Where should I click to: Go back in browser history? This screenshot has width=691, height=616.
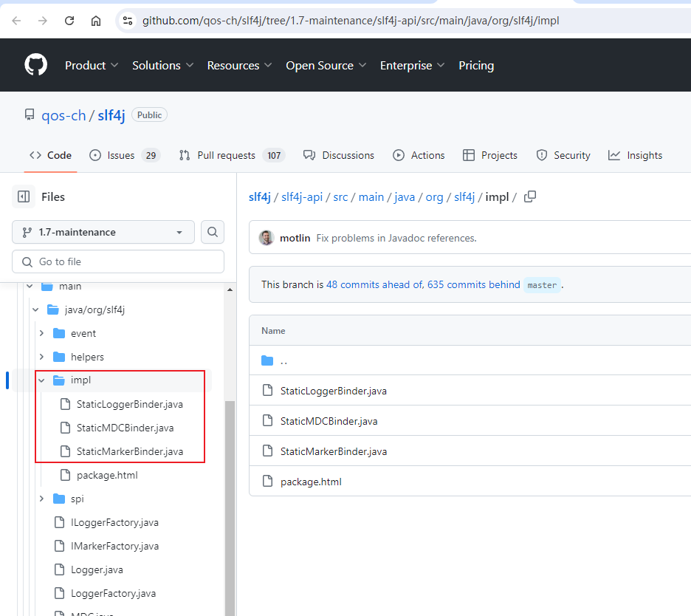pos(16,20)
